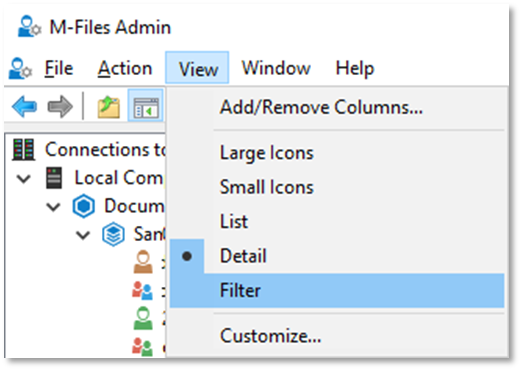Open the Action menu
Viewport: 522px width, 371px height.
click(x=125, y=68)
